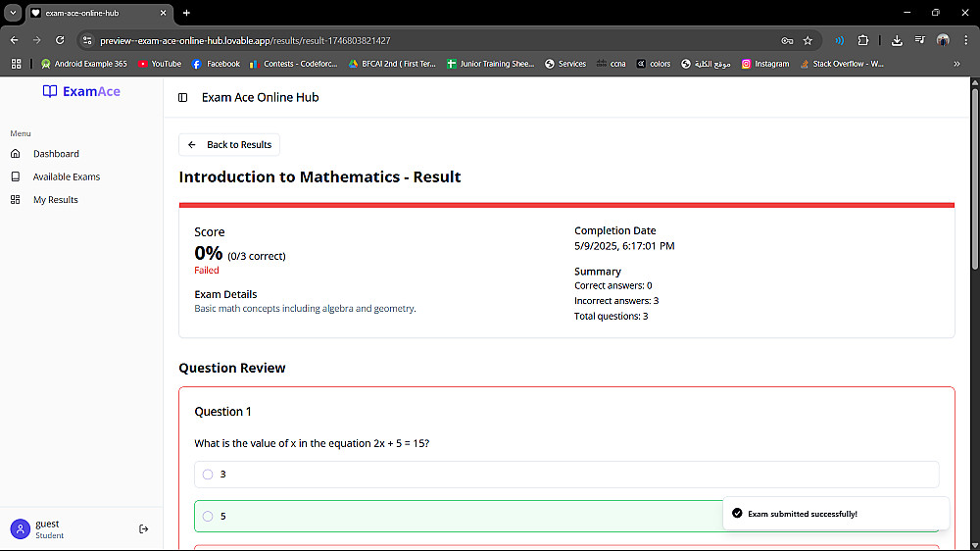This screenshot has width=980, height=551.
Task: Open Junior Training Sheet bookmark
Action: coord(491,64)
